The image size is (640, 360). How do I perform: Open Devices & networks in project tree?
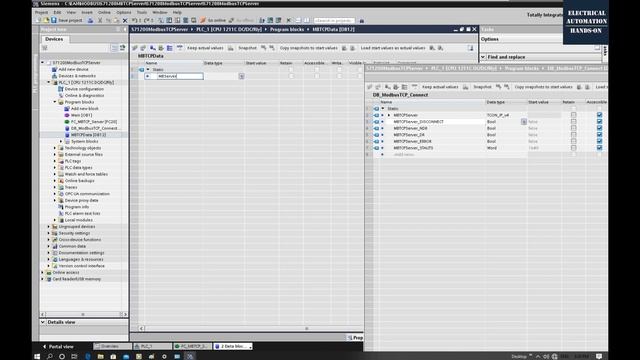point(77,76)
